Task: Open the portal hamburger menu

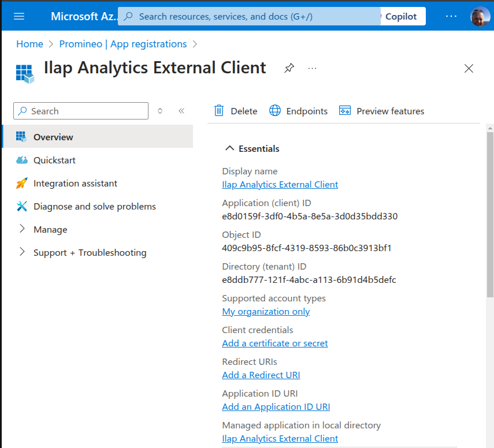Action: (19, 16)
